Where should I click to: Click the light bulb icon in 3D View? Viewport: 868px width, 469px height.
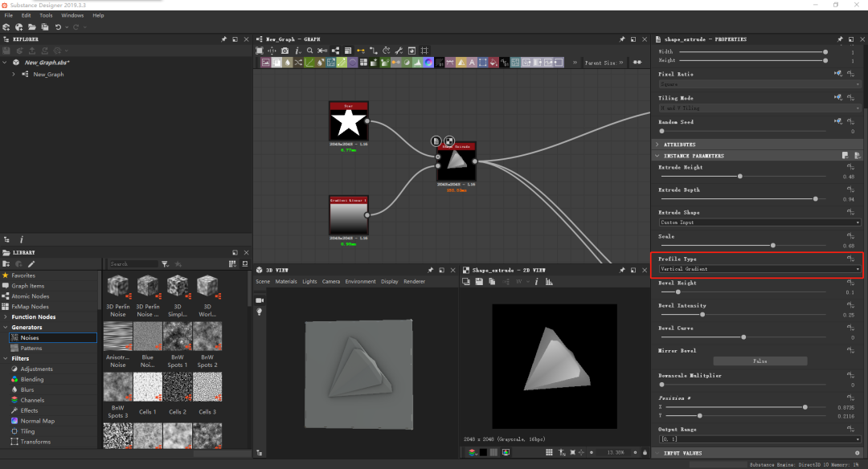pyautogui.click(x=260, y=312)
